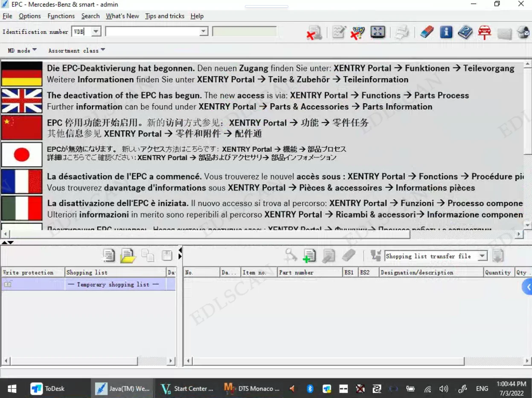Select the Temporary shopping list row

pos(88,285)
